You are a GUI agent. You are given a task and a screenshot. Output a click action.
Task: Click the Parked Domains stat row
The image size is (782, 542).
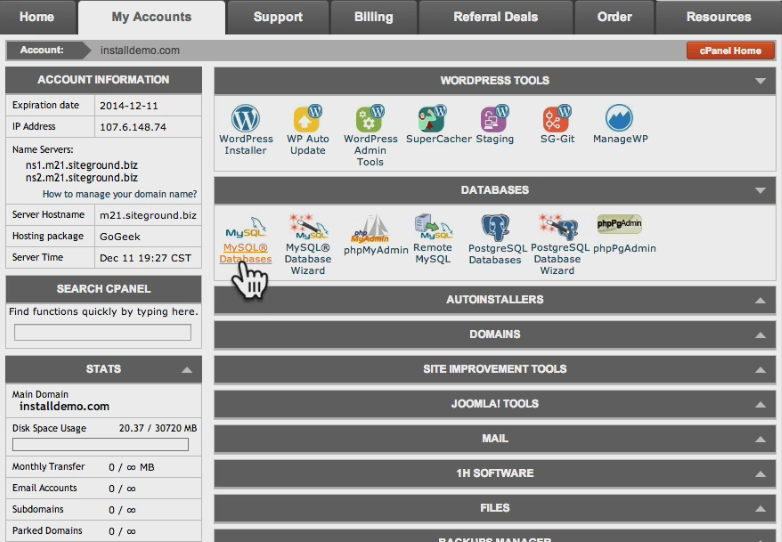[103, 531]
